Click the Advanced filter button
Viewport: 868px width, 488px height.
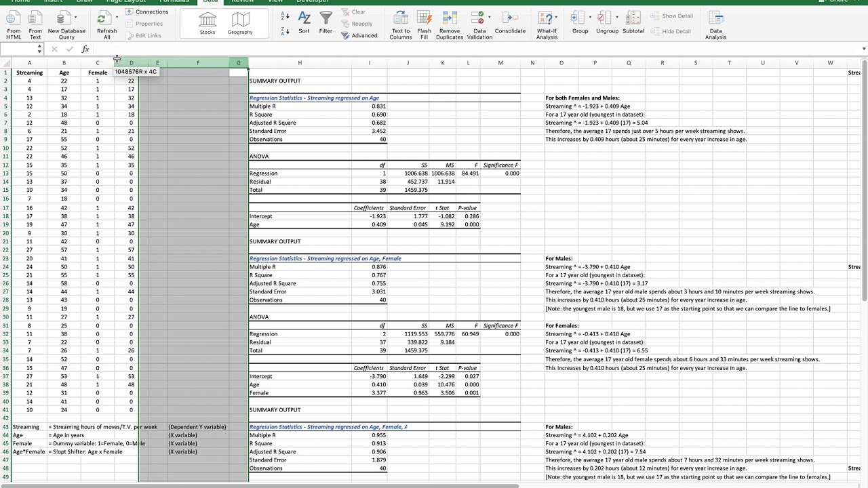pos(359,36)
